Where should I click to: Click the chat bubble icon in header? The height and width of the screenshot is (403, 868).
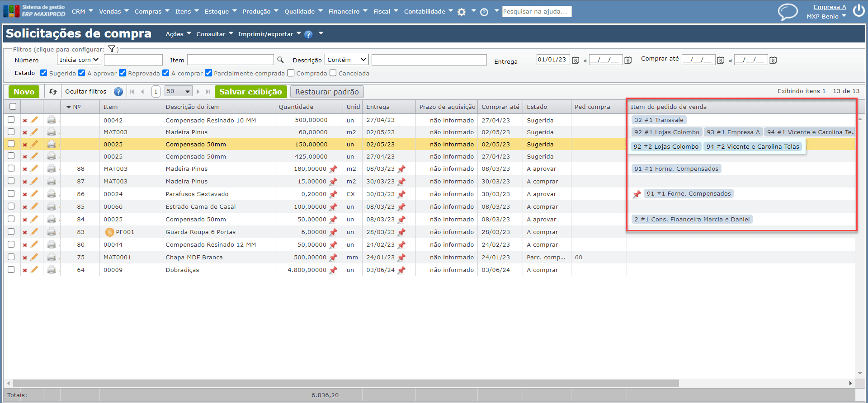(x=787, y=12)
